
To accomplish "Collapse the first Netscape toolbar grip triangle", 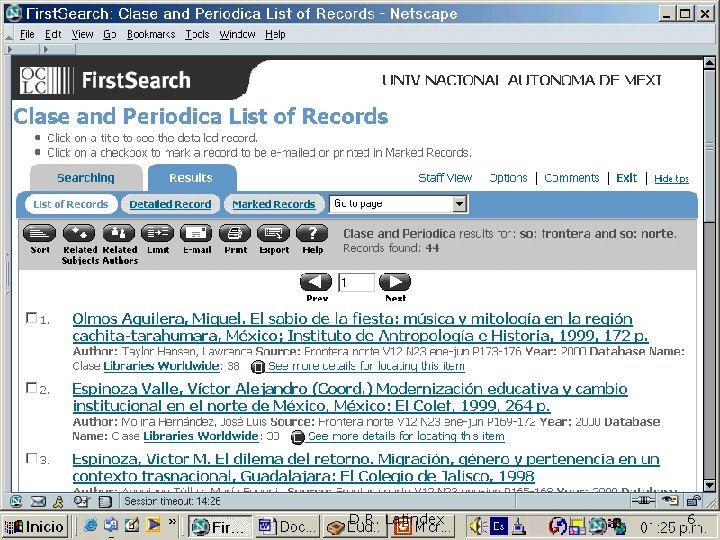I will pyautogui.click(x=9, y=49).
